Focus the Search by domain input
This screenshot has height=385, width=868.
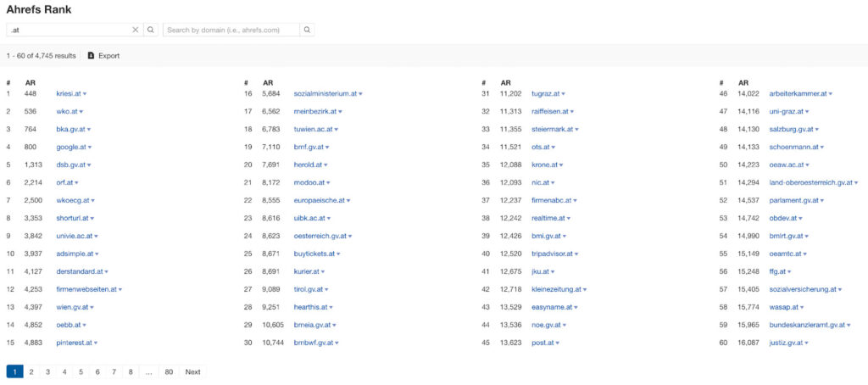pos(231,30)
